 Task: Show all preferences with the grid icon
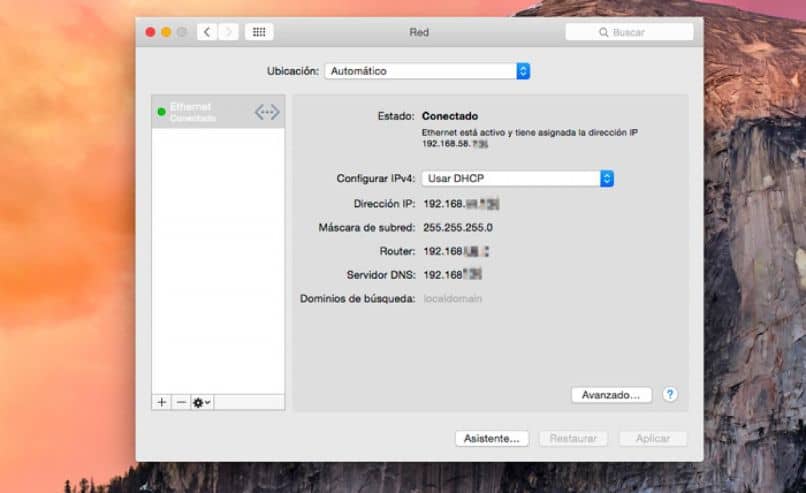click(x=259, y=32)
